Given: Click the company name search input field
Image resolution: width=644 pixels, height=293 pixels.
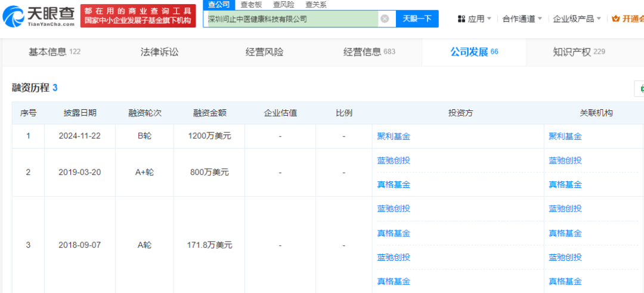Looking at the screenshot, I should pos(291,18).
